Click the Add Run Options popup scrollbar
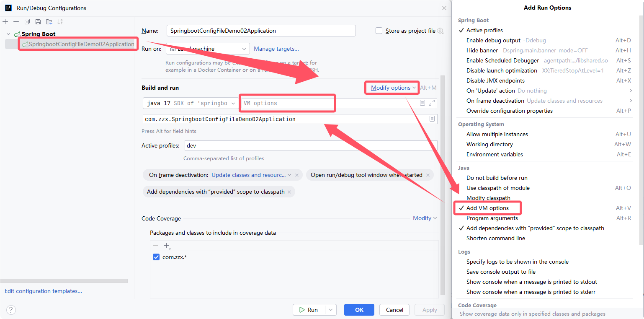Image resolution: width=644 pixels, height=319 pixels. point(641,130)
